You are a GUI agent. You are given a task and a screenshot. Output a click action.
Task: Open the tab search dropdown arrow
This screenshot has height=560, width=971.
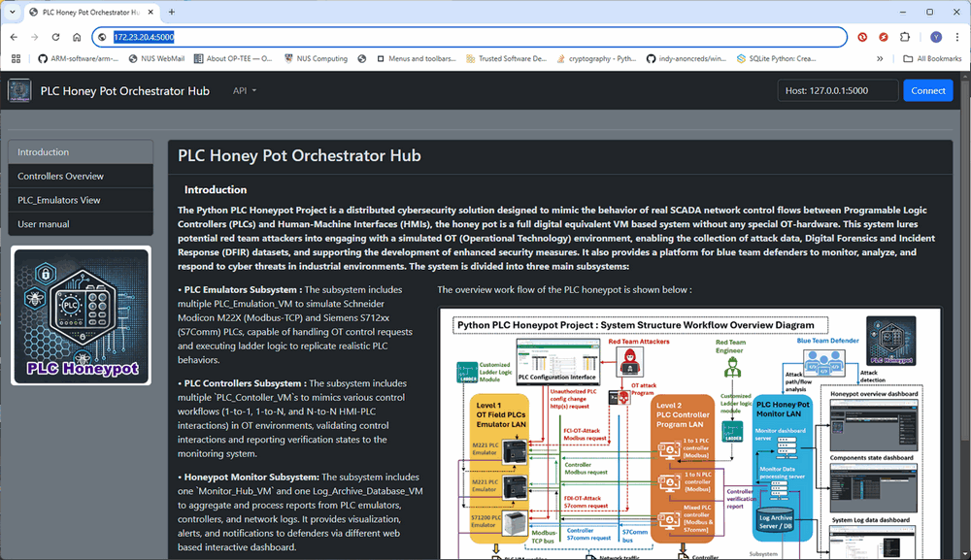click(12, 12)
